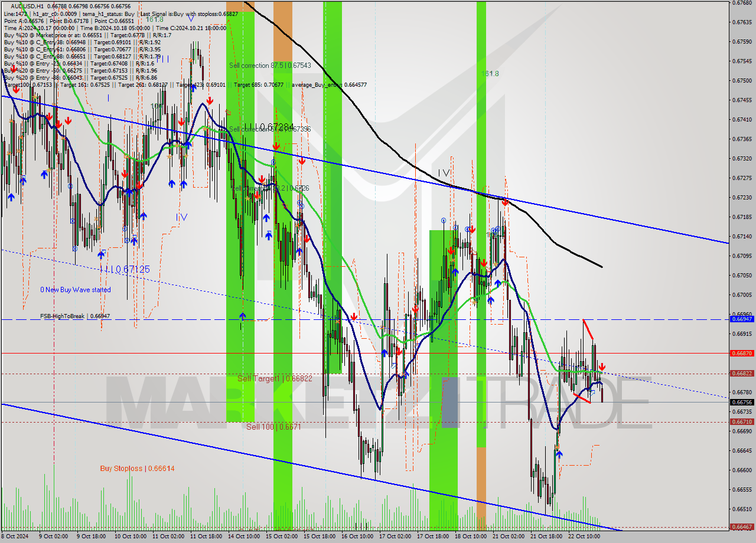The width and height of the screenshot is (756, 543).
Task: Click the '14 Oct 10:00' time axis label
Action: 243,537
